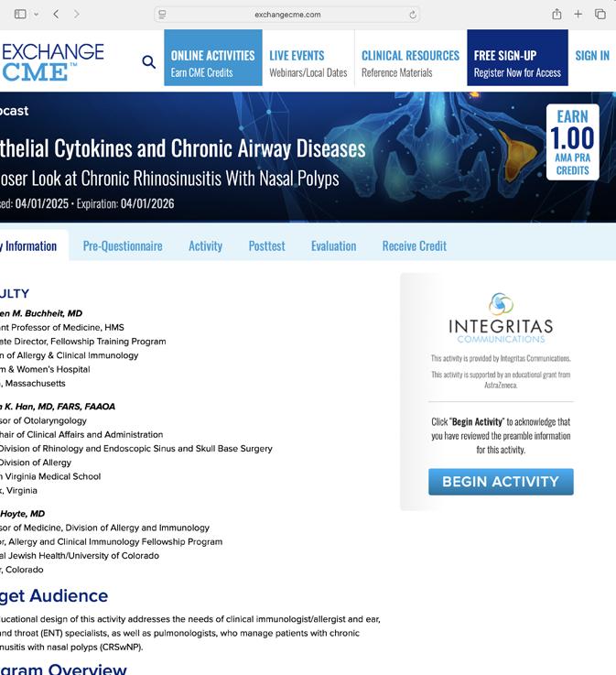Click the Sign In link

(592, 56)
